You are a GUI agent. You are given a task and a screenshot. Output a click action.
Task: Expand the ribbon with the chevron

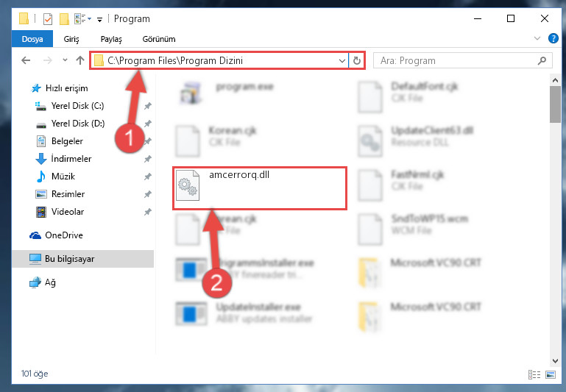(537, 38)
